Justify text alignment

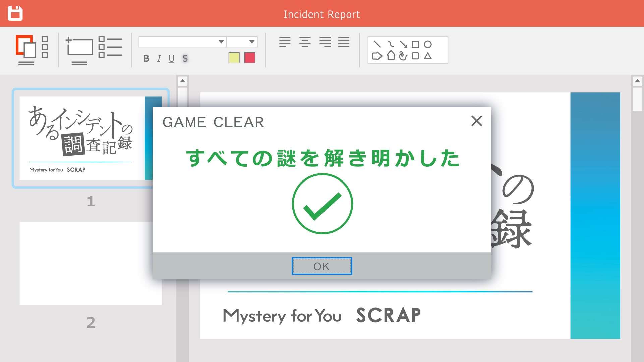pyautogui.click(x=344, y=42)
